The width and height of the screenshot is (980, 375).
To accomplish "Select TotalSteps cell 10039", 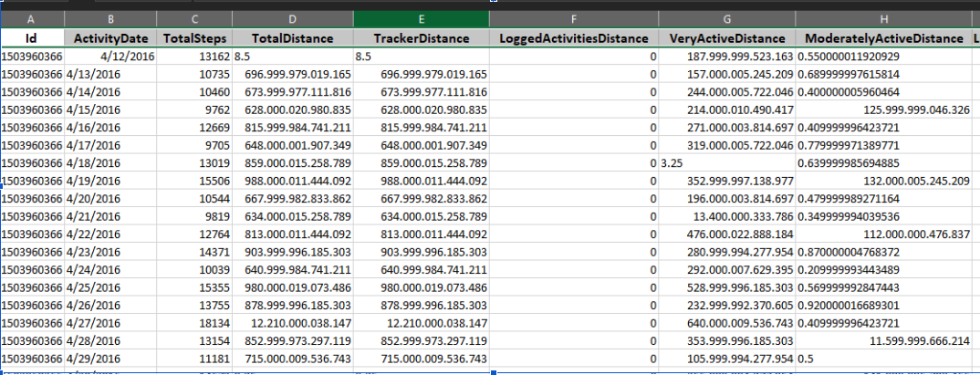I will 194,270.
